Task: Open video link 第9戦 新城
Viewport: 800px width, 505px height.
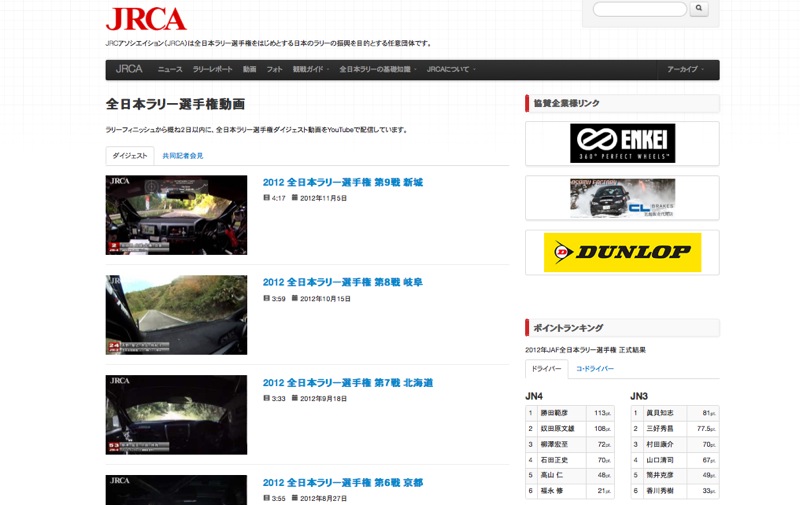Action: tap(343, 182)
